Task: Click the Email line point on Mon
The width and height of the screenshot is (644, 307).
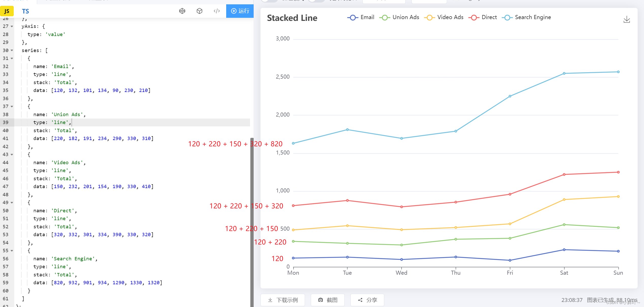Action: click(293, 258)
